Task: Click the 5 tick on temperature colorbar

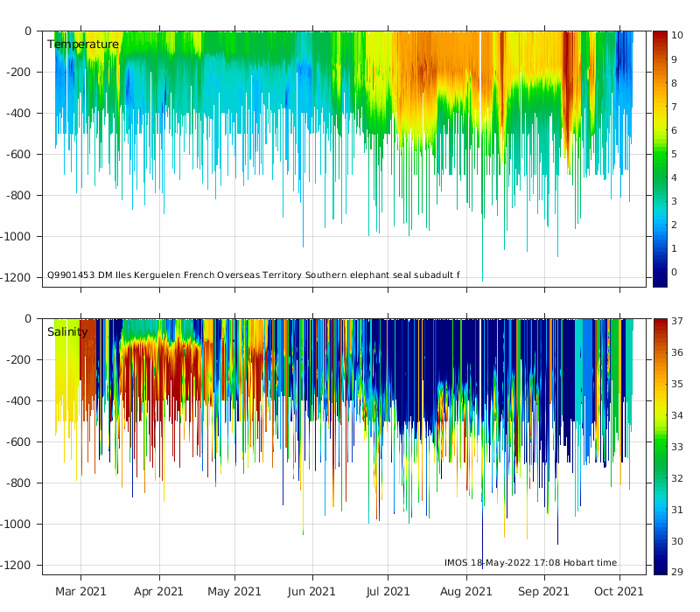Action: [674, 154]
